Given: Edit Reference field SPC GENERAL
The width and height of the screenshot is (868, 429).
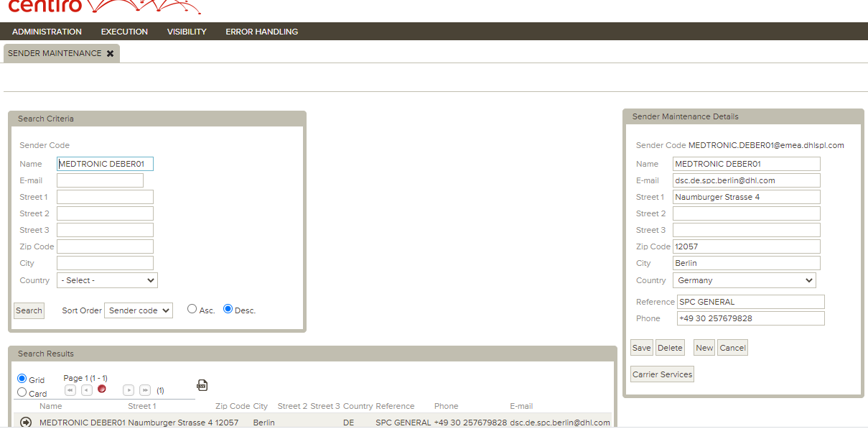Looking at the screenshot, I should coord(751,302).
